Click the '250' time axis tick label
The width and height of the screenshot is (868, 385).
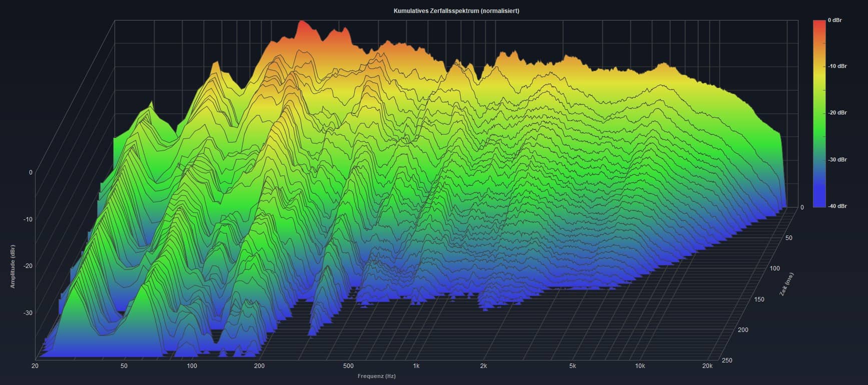tap(729, 360)
